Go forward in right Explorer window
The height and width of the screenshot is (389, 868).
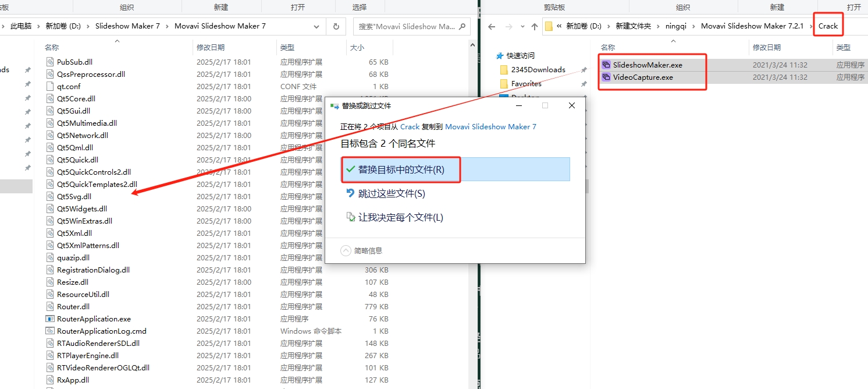508,26
